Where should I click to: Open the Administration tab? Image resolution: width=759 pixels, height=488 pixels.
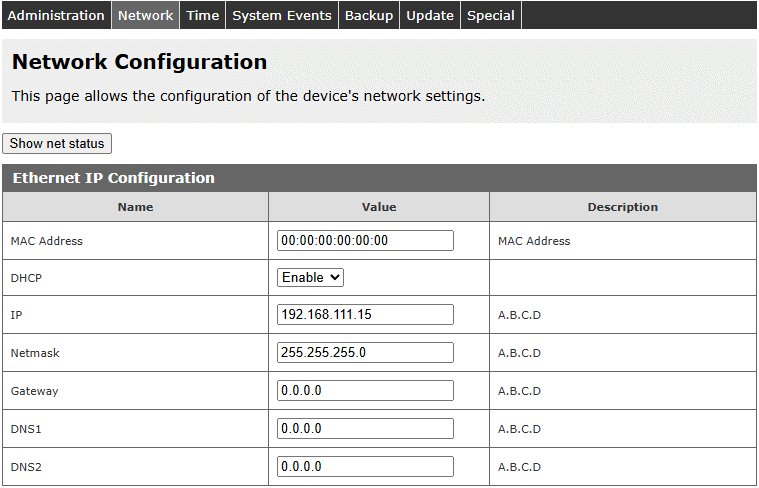pos(56,15)
